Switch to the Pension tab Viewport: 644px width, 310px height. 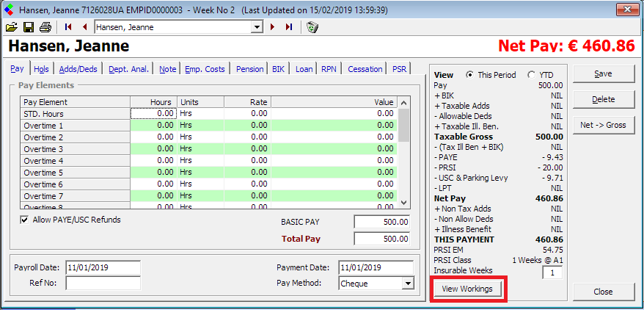click(249, 69)
